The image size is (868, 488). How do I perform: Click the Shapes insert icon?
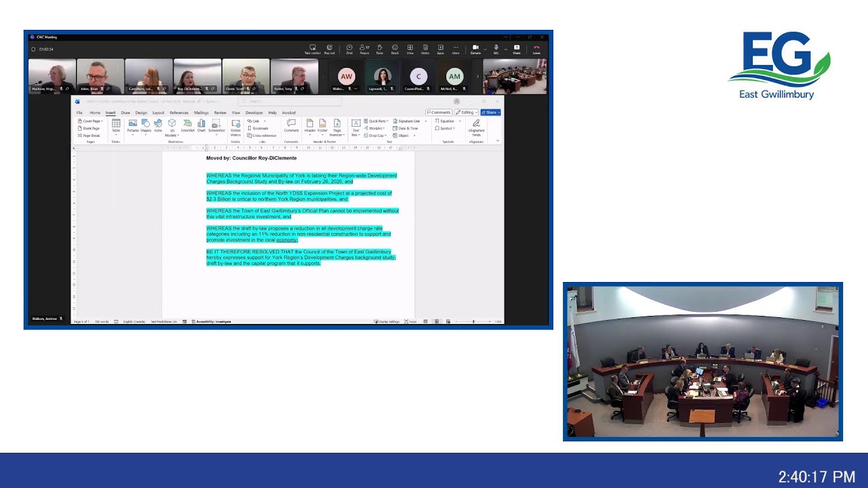(x=146, y=126)
